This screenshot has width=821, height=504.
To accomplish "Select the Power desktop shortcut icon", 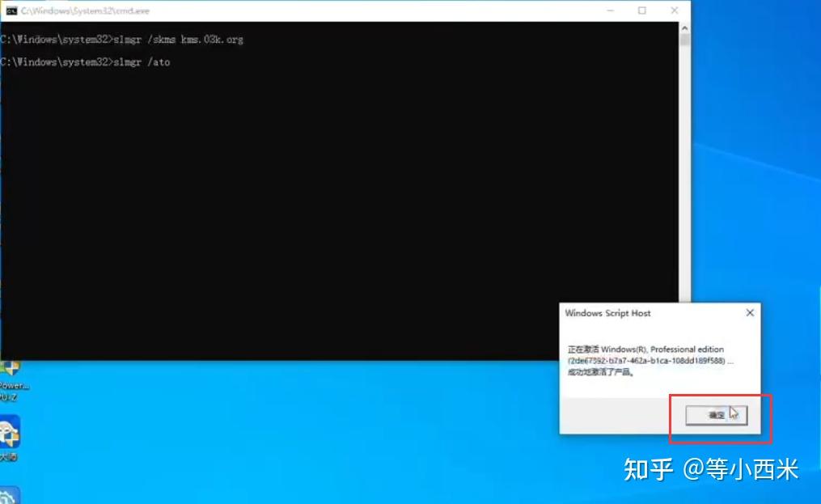I will click(13, 380).
